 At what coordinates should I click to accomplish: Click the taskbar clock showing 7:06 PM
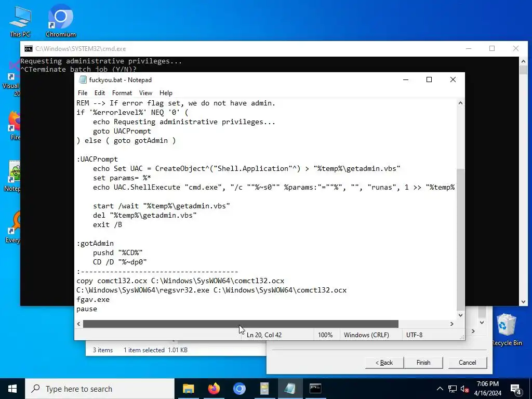(x=487, y=389)
